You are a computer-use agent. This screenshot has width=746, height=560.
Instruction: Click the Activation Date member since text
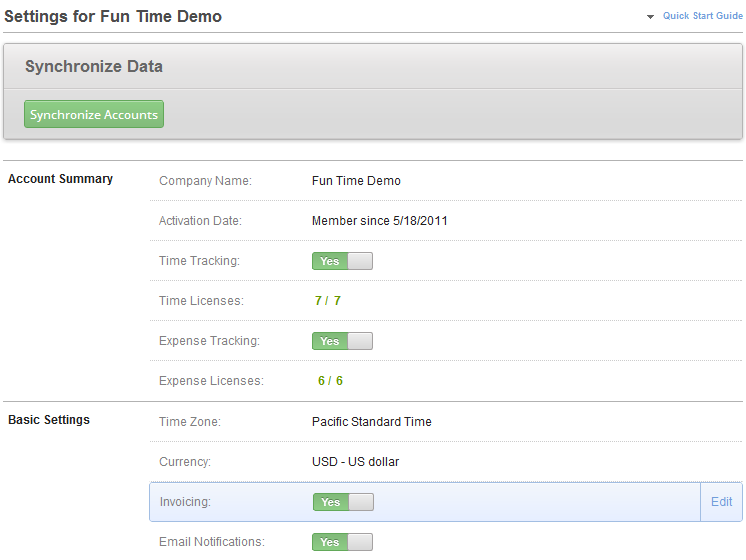pyautogui.click(x=379, y=221)
